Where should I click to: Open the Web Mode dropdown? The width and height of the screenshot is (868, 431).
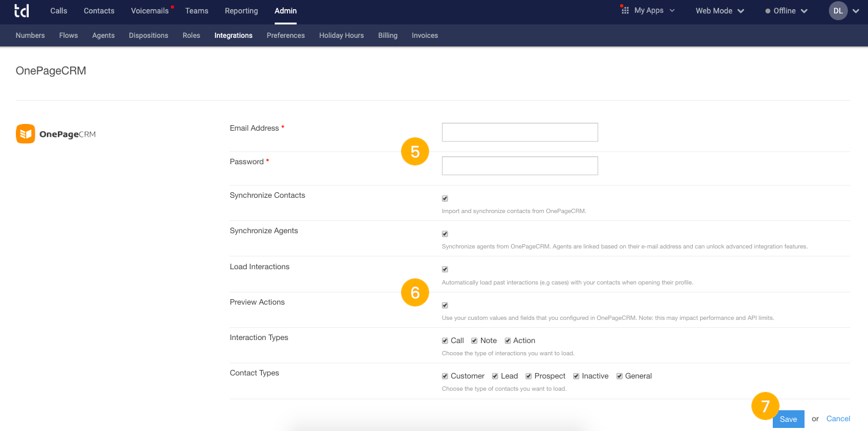coord(720,10)
